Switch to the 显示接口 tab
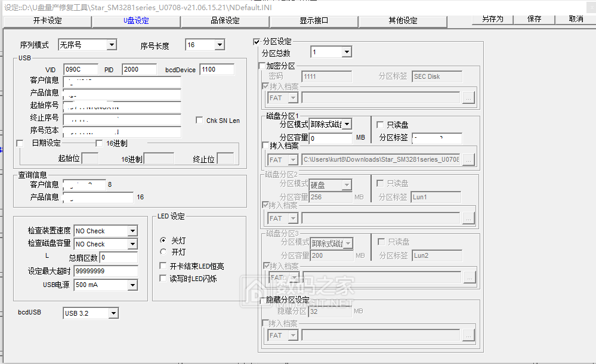The image size is (596, 364). click(313, 20)
